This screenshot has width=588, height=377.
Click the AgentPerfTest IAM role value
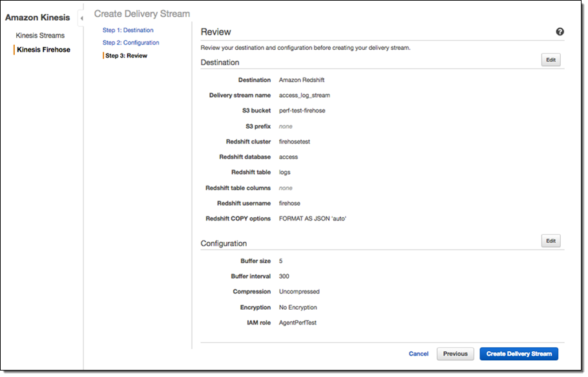[297, 323]
